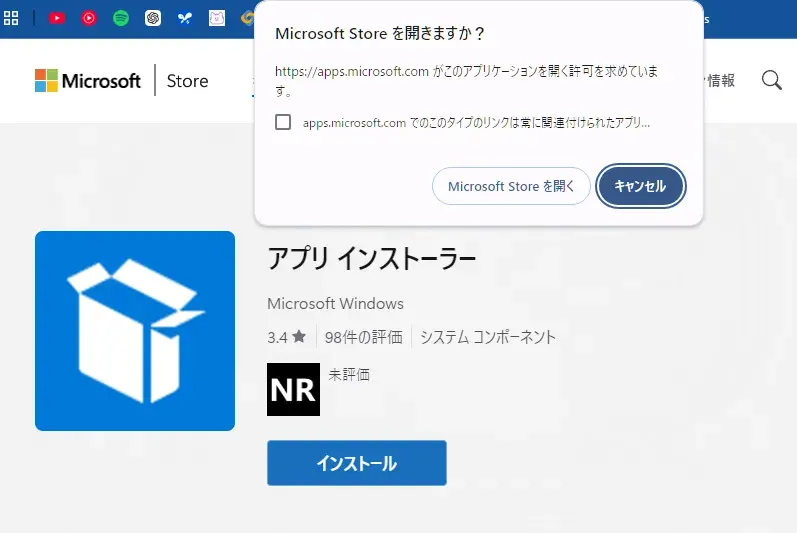Image resolution: width=797 pixels, height=533 pixels.
Task: Click the アプリ インストーラー title text
Action: coord(372,258)
